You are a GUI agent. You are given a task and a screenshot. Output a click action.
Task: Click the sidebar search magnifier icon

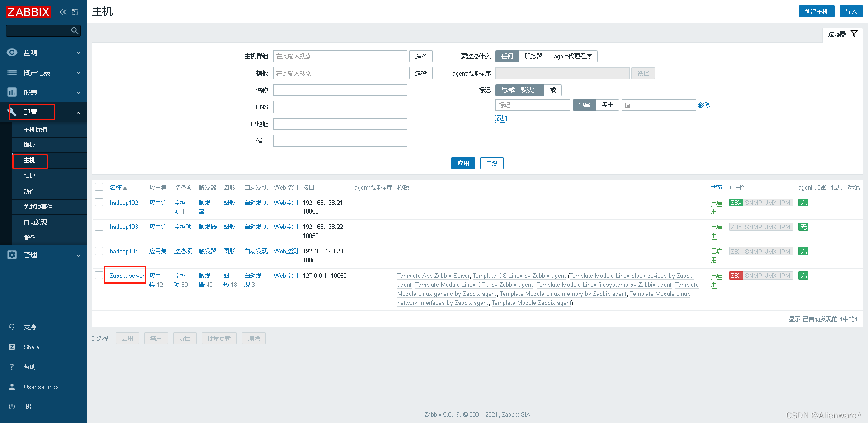[x=75, y=31]
